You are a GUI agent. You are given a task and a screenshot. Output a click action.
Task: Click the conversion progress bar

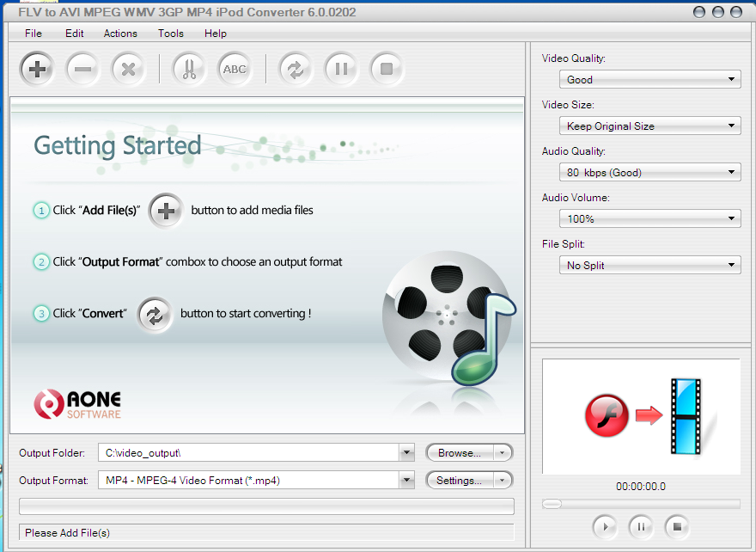coord(266,506)
